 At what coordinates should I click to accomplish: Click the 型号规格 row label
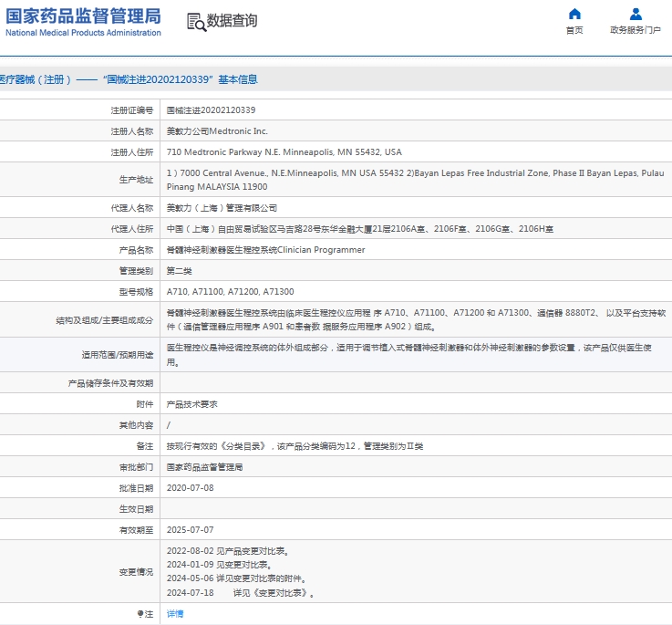coord(136,292)
